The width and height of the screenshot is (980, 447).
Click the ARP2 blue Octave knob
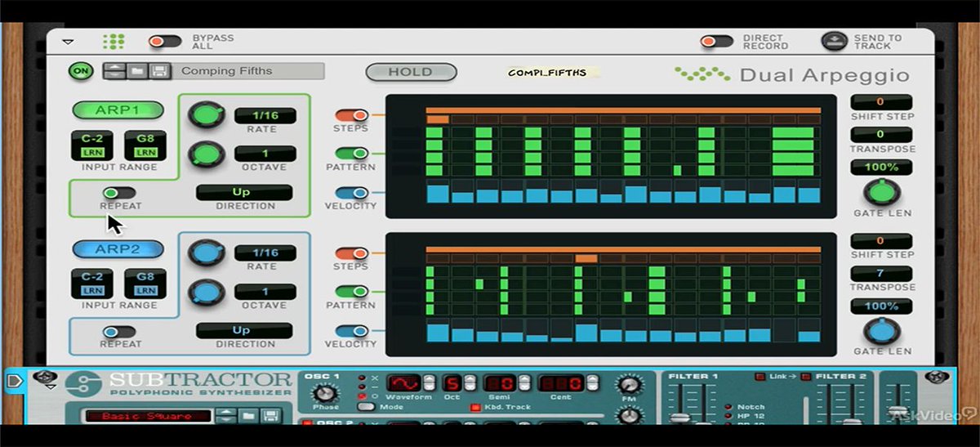click(x=207, y=293)
